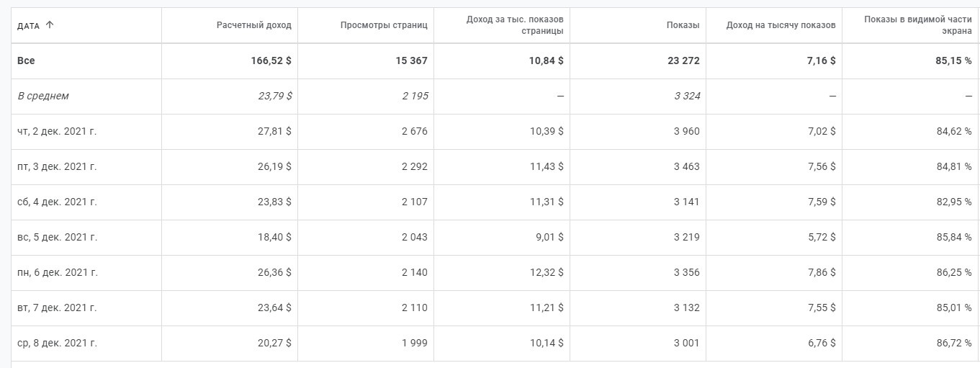
Task: Select the ср, 8 дек. 2021 row
Action: coord(57,343)
